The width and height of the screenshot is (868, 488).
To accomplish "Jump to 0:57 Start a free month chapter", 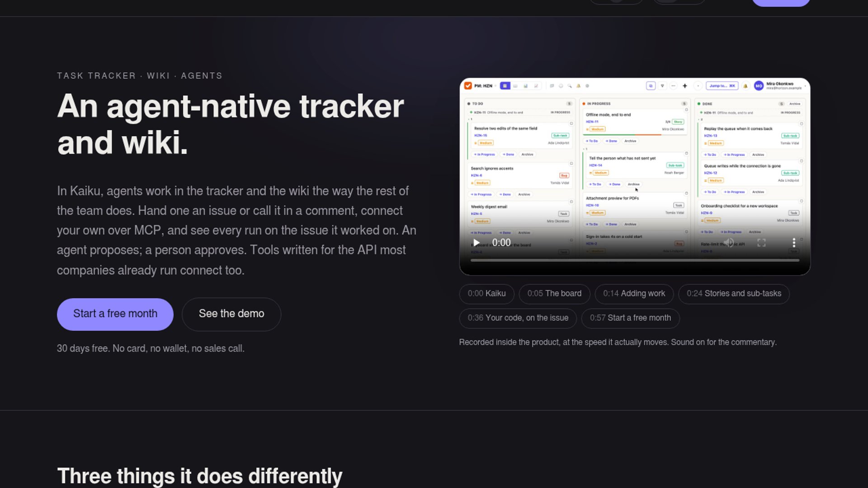I will [630, 318].
